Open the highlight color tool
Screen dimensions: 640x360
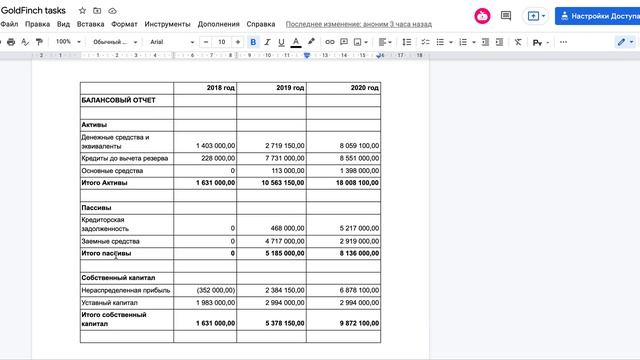311,42
